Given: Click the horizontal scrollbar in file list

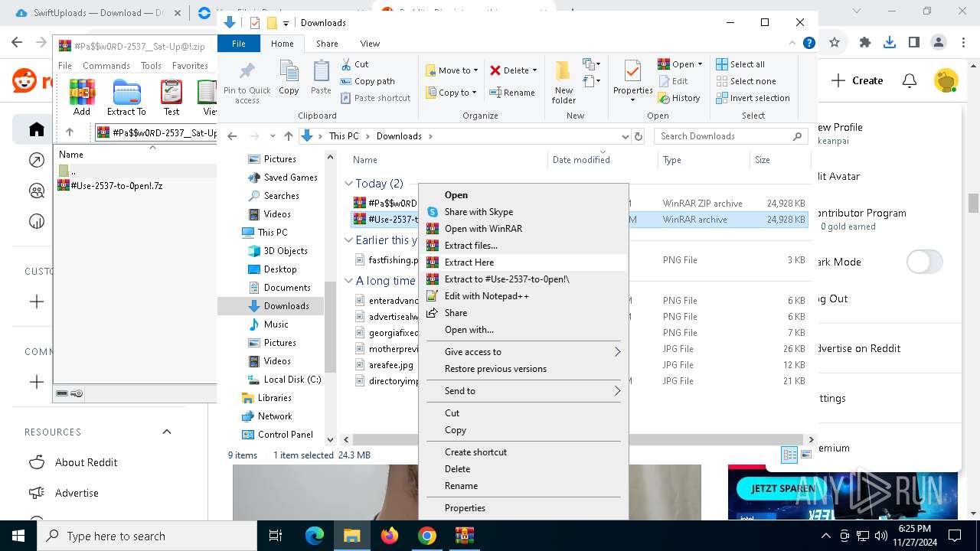Looking at the screenshot, I should [578, 439].
